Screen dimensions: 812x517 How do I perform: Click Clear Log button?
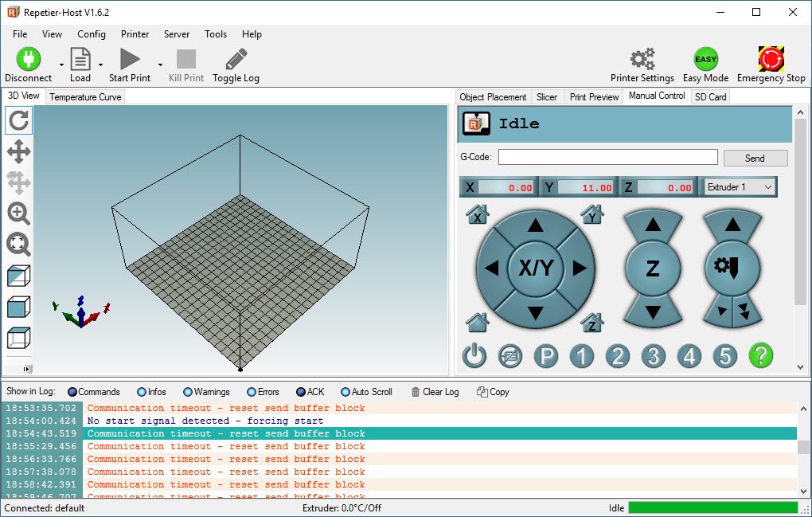tap(435, 392)
